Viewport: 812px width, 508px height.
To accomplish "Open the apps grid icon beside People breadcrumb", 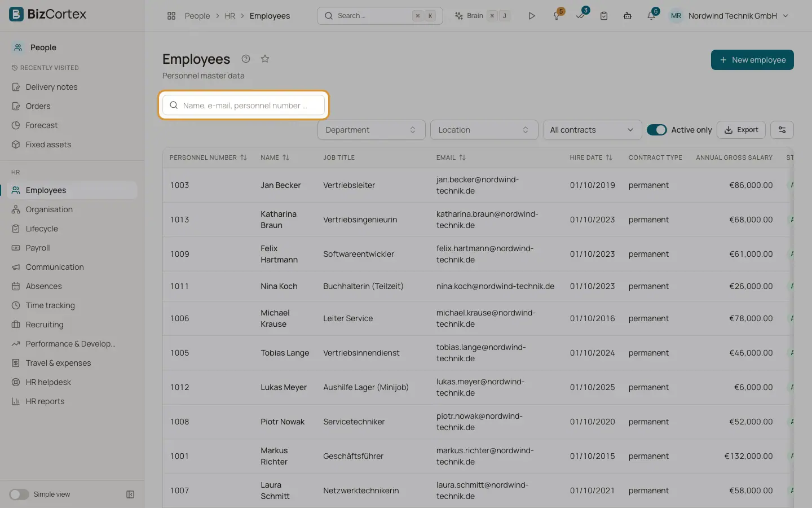I will (x=171, y=16).
